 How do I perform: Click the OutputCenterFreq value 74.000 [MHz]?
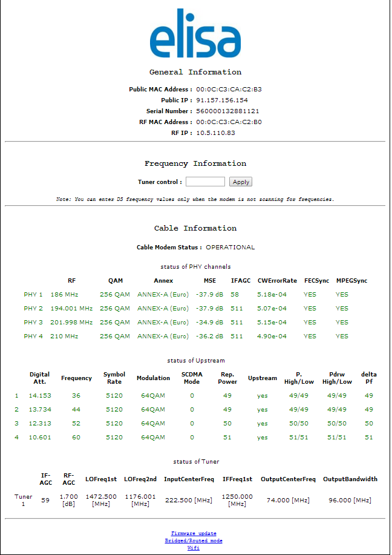pos(288,500)
